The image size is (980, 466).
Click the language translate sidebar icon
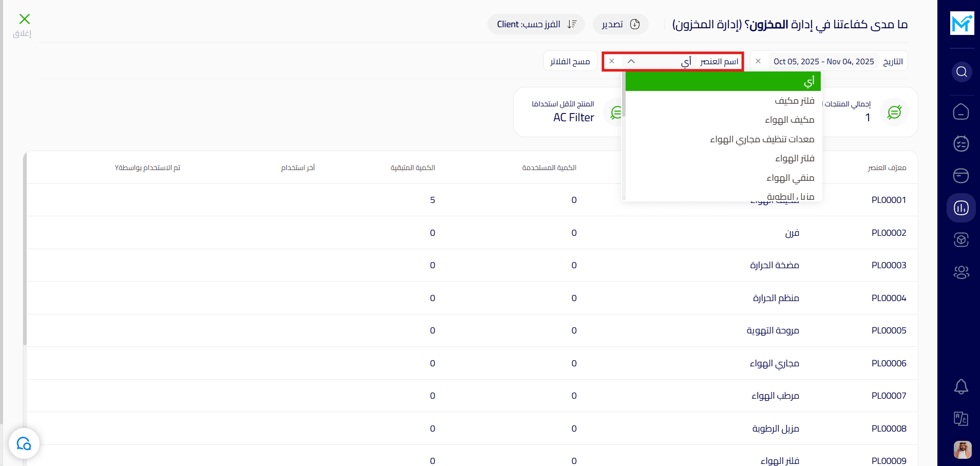[961, 418]
